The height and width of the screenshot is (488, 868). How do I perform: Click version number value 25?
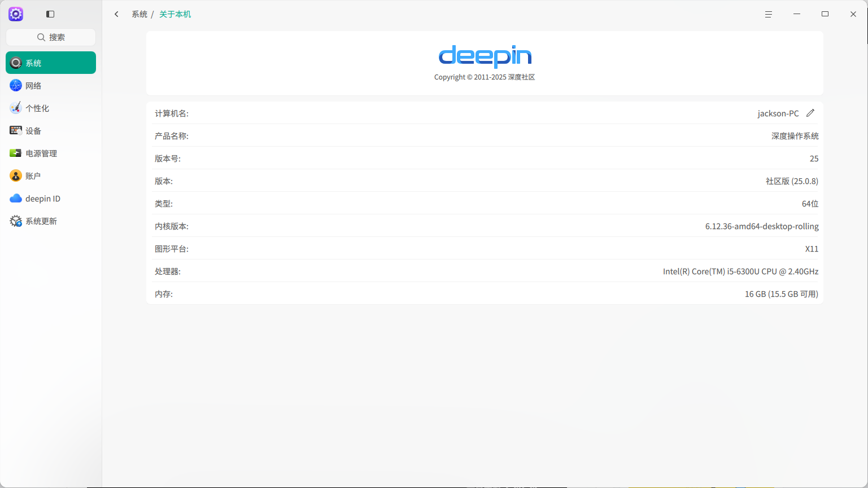click(814, 159)
